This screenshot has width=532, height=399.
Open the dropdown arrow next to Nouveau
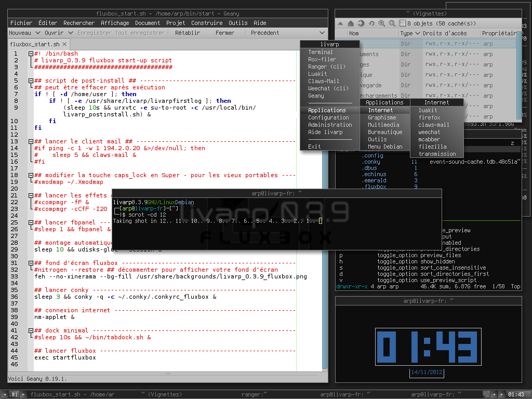coord(37,33)
